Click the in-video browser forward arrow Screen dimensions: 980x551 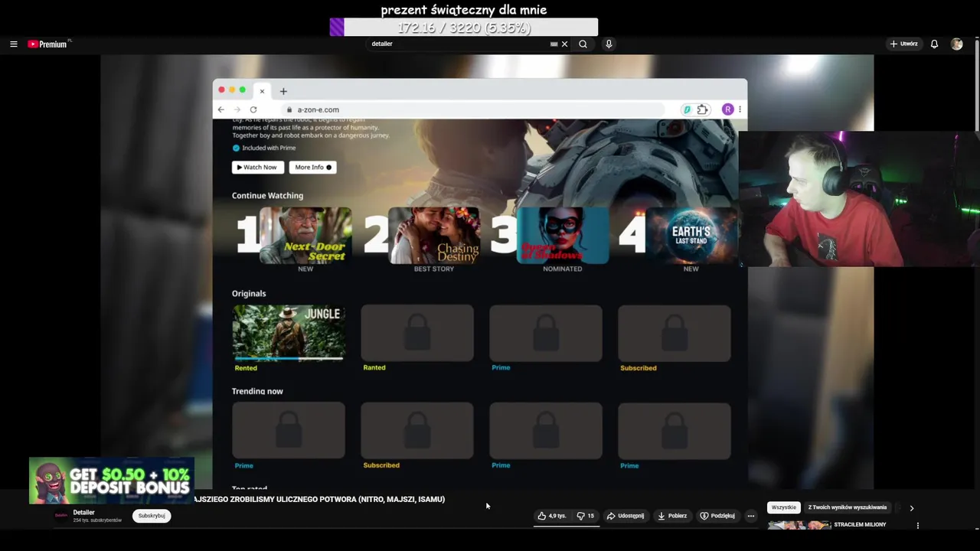(237, 109)
